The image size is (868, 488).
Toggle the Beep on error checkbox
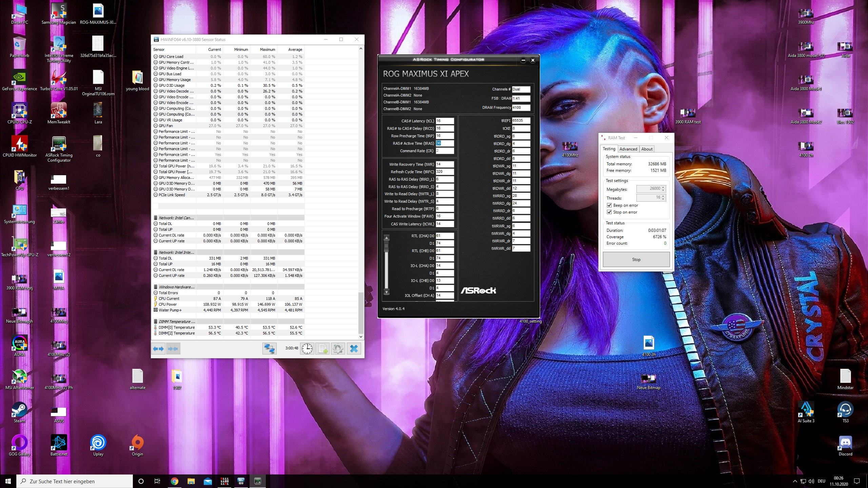pyautogui.click(x=609, y=205)
